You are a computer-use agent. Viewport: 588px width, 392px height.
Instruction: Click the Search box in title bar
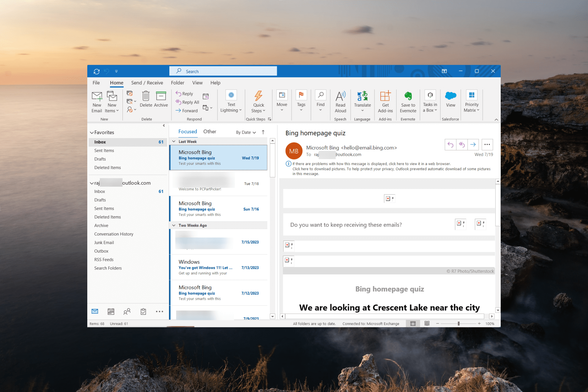pyautogui.click(x=223, y=71)
